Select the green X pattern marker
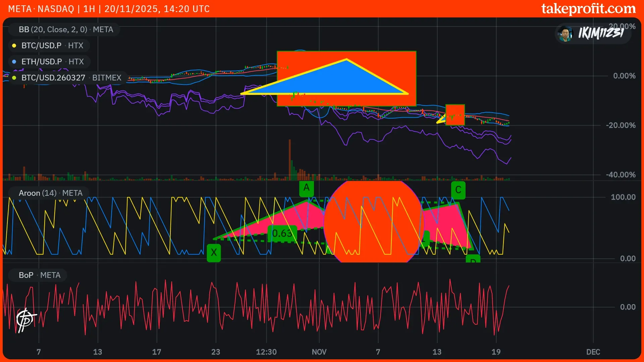Viewport: 644px width, 362px height. coord(214,253)
